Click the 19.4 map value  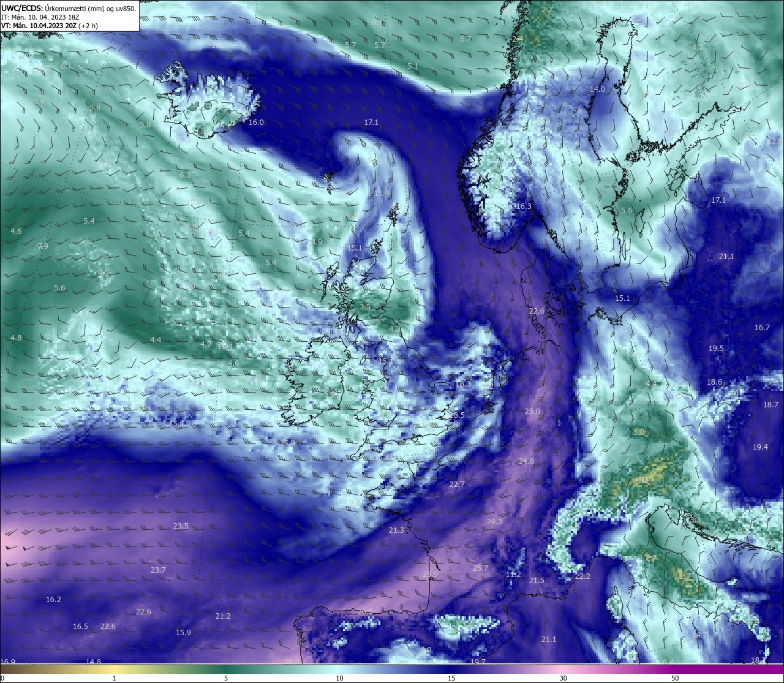(760, 447)
